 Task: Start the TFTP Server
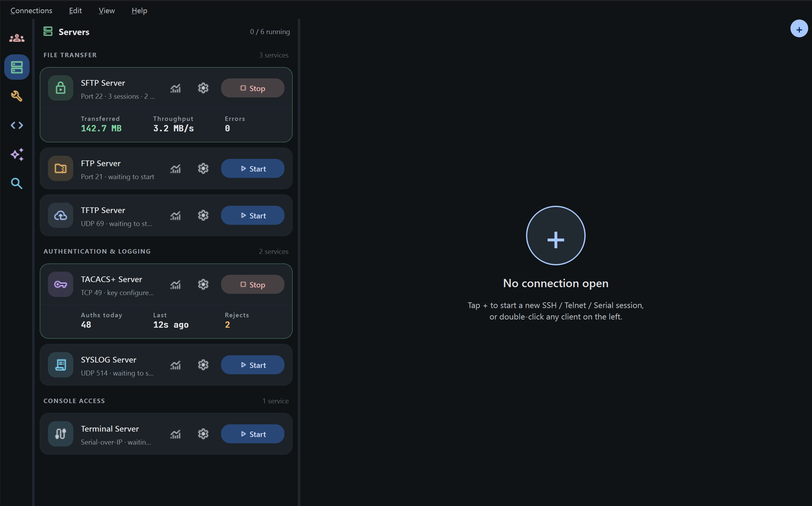[252, 215]
